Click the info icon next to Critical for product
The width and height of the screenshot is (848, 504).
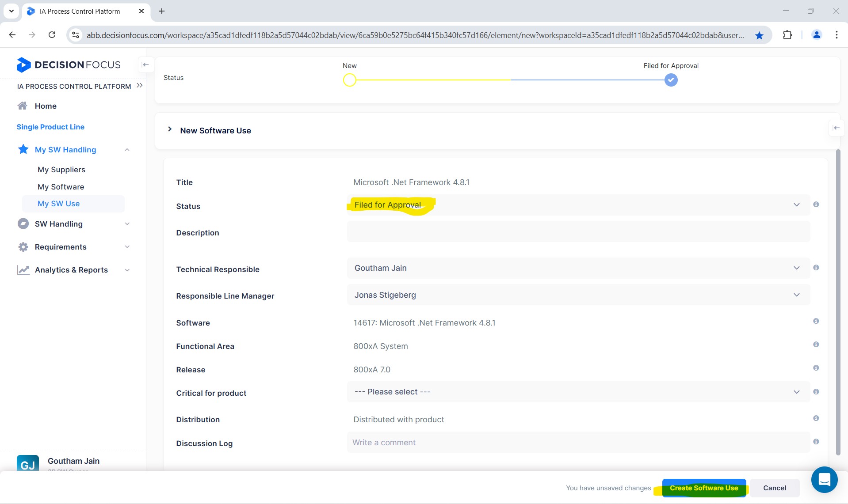816,392
